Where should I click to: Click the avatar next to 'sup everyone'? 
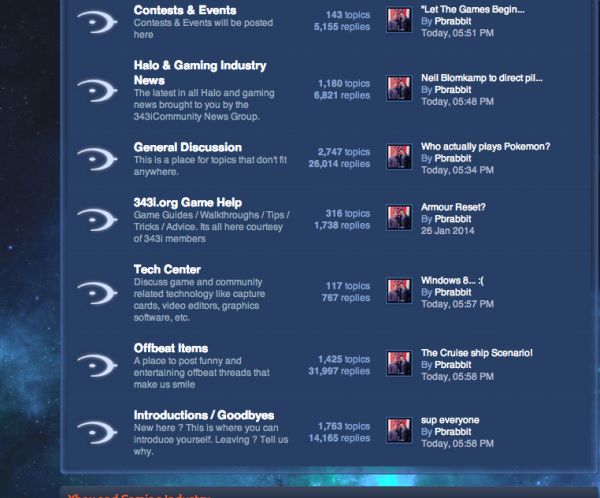click(399, 431)
